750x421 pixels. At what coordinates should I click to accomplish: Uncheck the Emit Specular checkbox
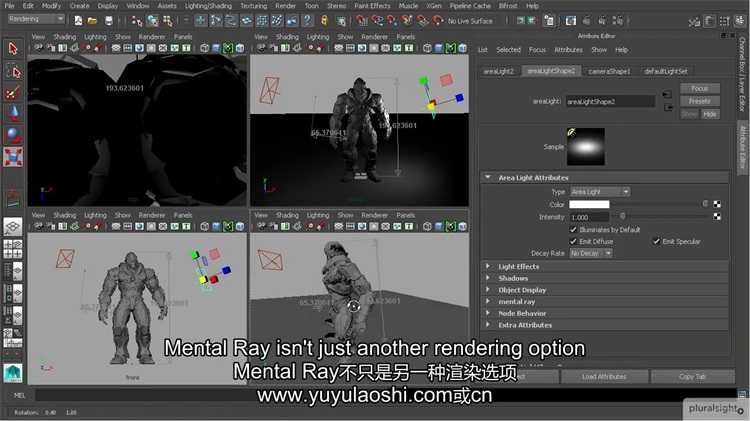[x=656, y=241]
